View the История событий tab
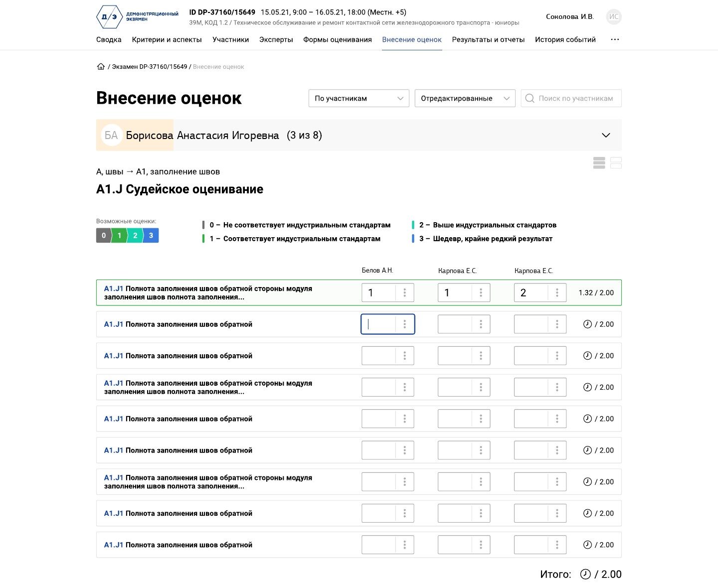The height and width of the screenshot is (588, 718). click(565, 40)
